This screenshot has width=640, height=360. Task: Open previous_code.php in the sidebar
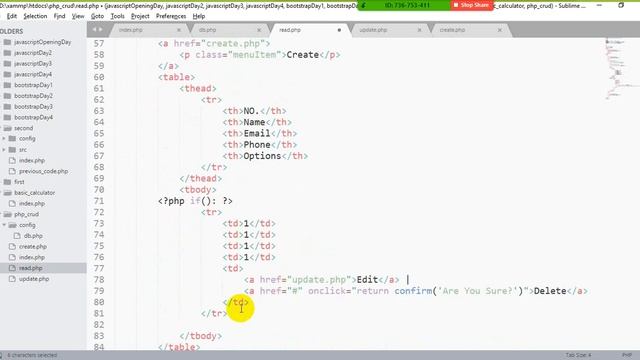(x=43, y=171)
